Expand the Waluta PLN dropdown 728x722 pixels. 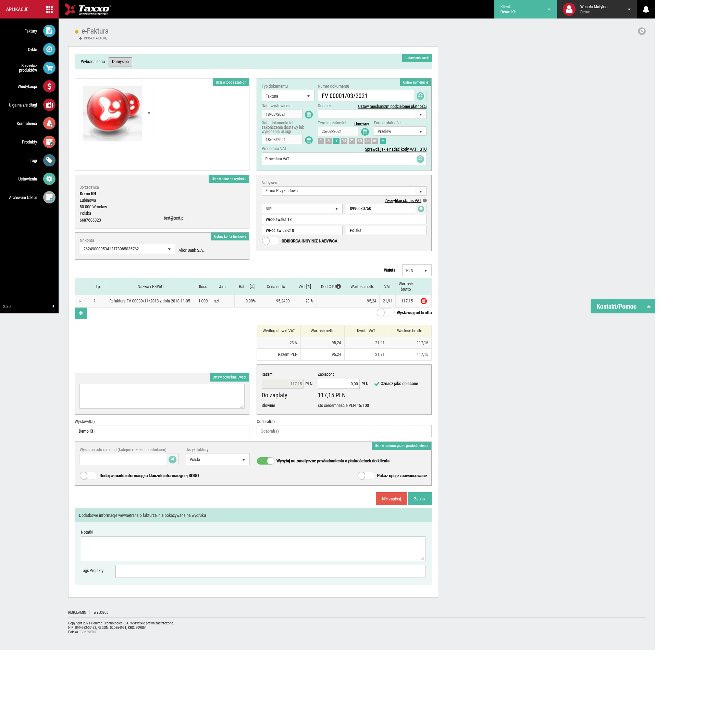click(x=416, y=271)
